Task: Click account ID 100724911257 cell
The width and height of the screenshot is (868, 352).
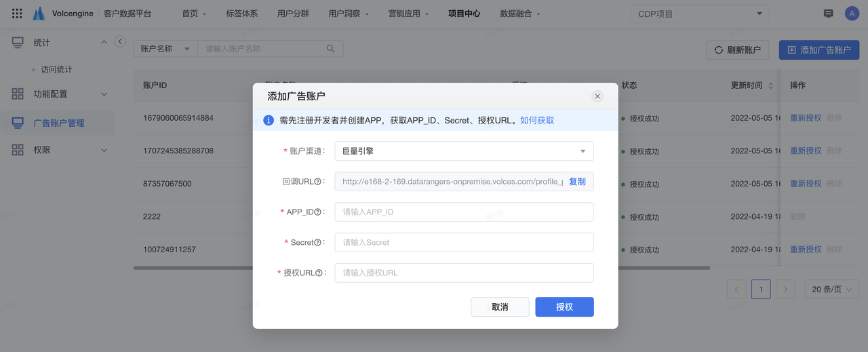Action: (x=170, y=250)
